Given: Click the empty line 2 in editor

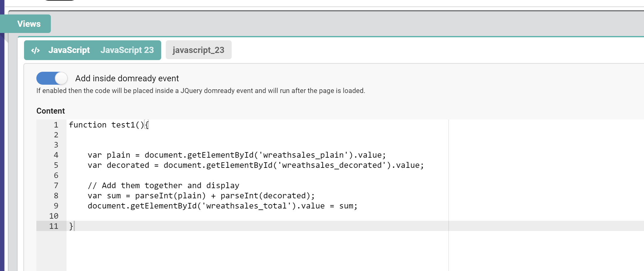Looking at the screenshot, I should [x=216, y=135].
